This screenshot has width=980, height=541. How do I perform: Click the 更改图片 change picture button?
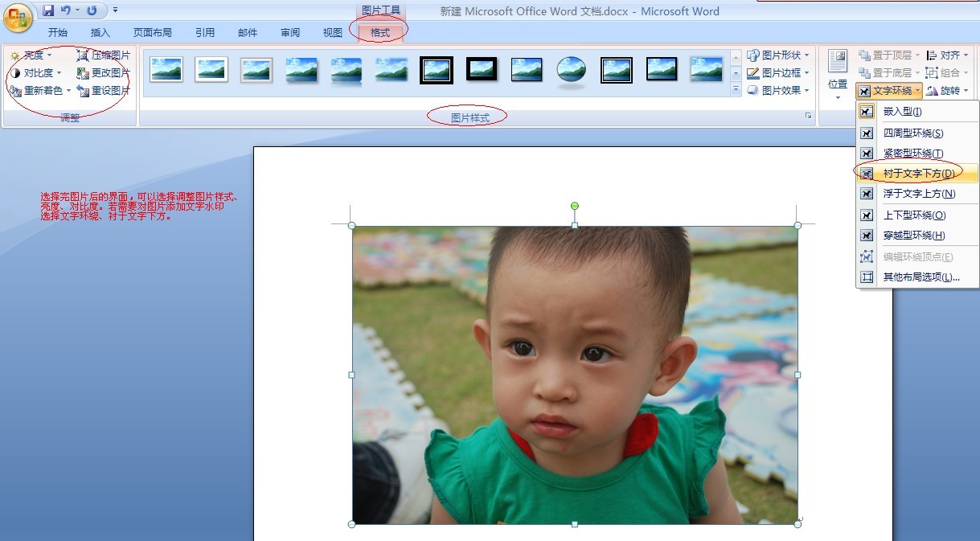pos(103,73)
